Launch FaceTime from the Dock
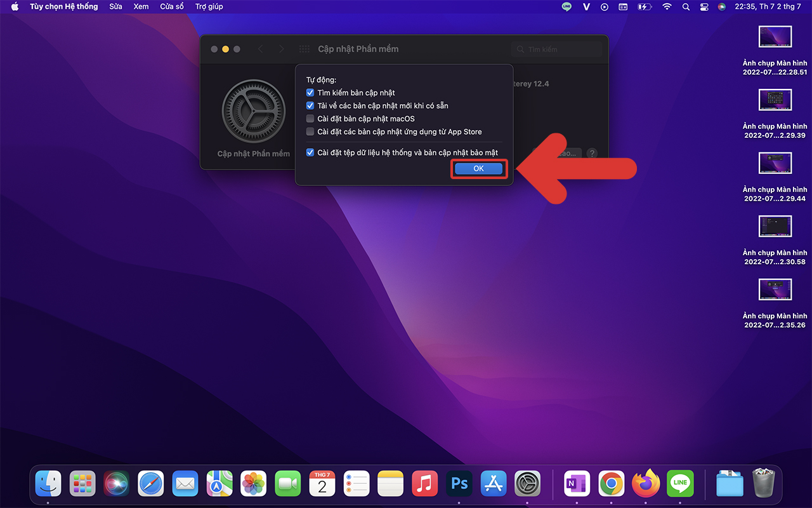 (x=288, y=483)
